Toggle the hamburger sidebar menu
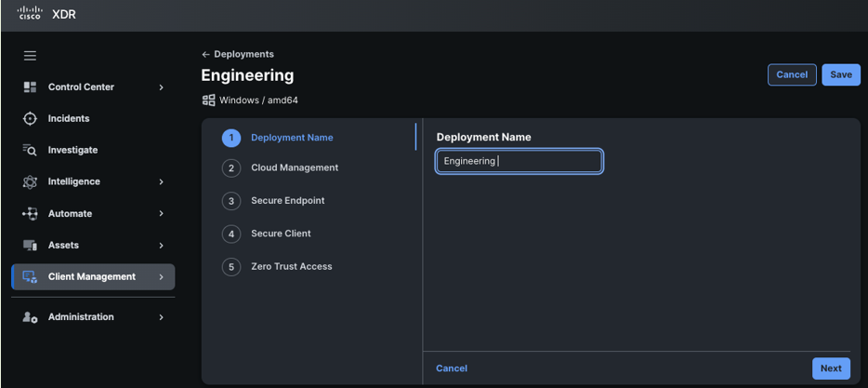This screenshot has width=868, height=388. tap(30, 56)
